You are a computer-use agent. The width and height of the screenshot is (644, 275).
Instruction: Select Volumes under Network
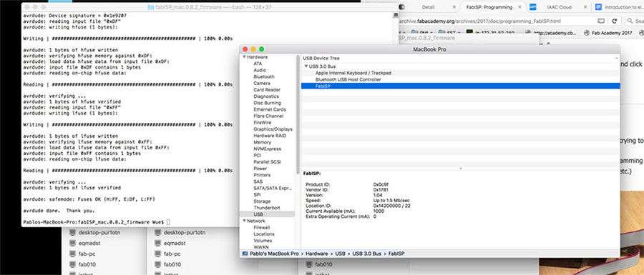263,241
